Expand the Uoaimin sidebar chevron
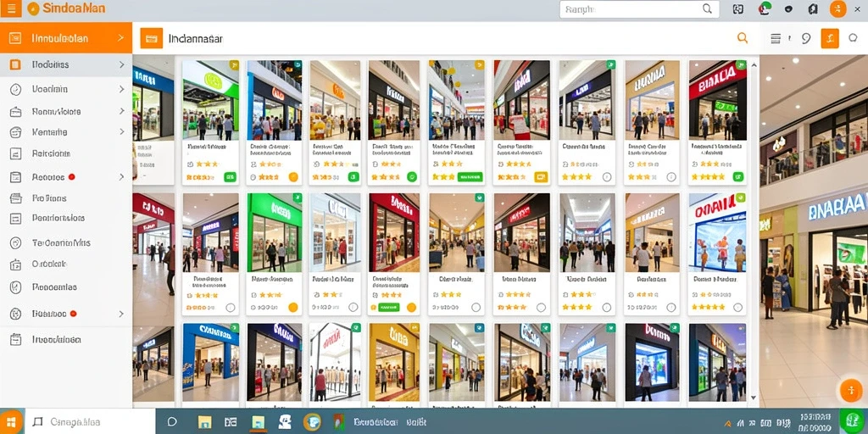Image resolution: width=868 pixels, height=434 pixels. (x=121, y=89)
